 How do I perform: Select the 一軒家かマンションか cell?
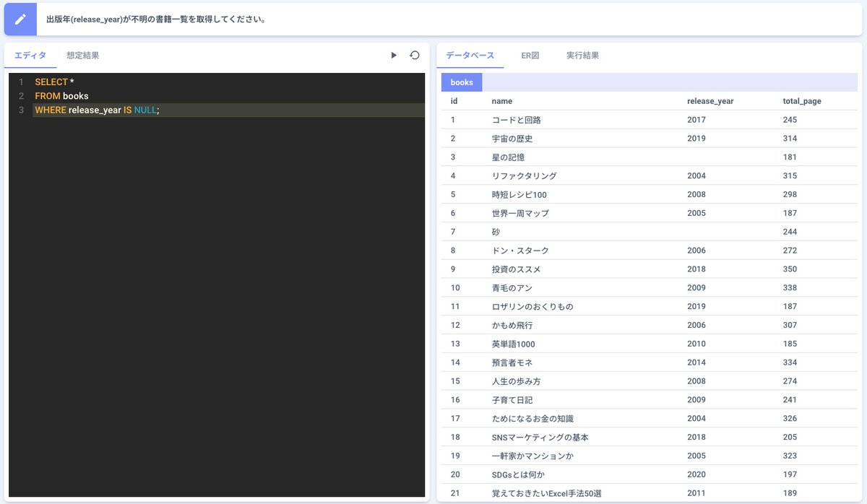pos(532,456)
